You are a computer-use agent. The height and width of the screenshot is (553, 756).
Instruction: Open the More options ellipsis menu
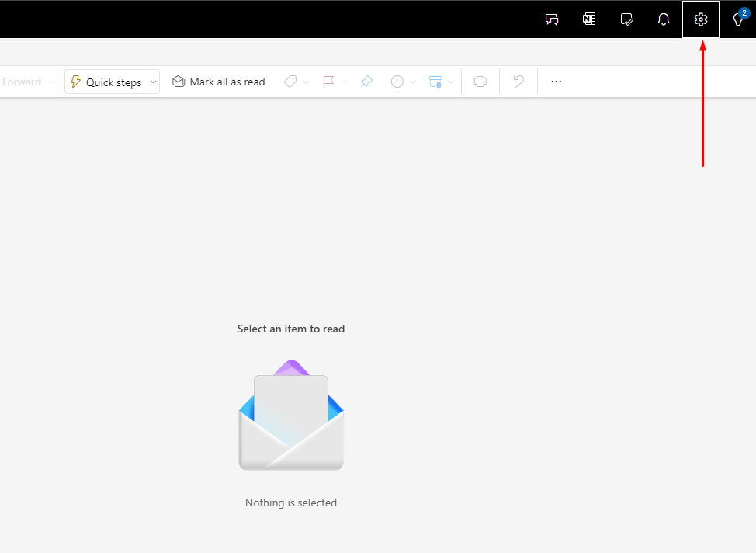tap(556, 82)
